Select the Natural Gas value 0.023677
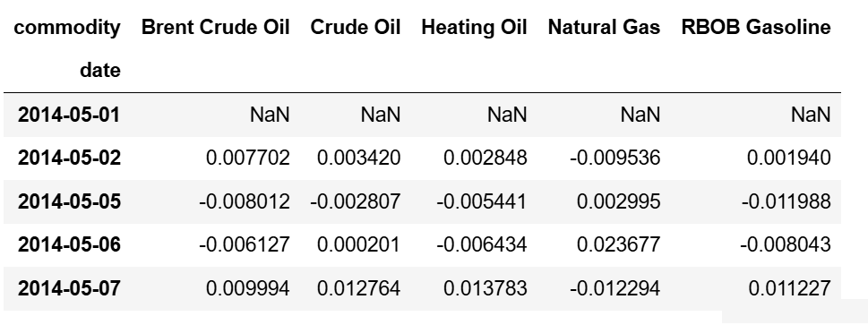This screenshot has height=325, width=868. point(618,244)
